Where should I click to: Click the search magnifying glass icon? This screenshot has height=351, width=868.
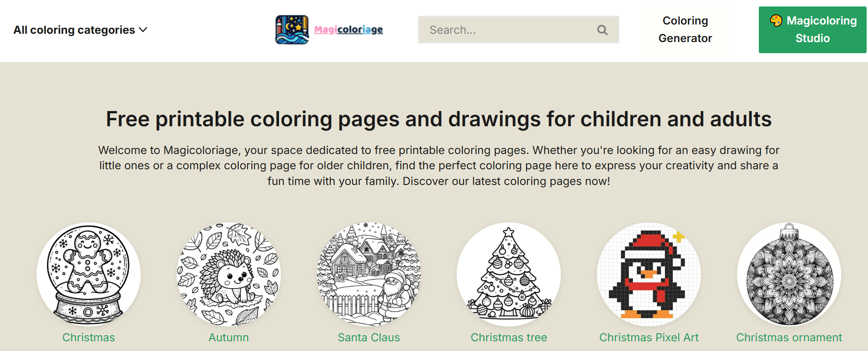pos(602,30)
